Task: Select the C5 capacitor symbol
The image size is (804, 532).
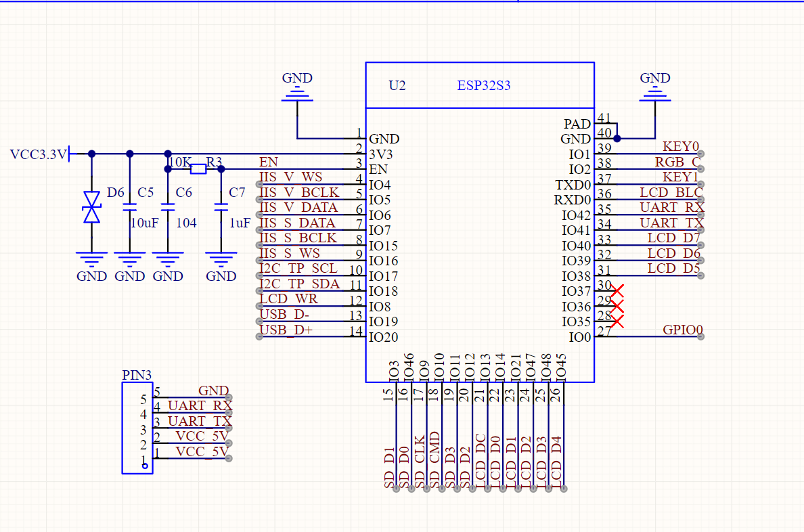Action: pyautogui.click(x=130, y=207)
